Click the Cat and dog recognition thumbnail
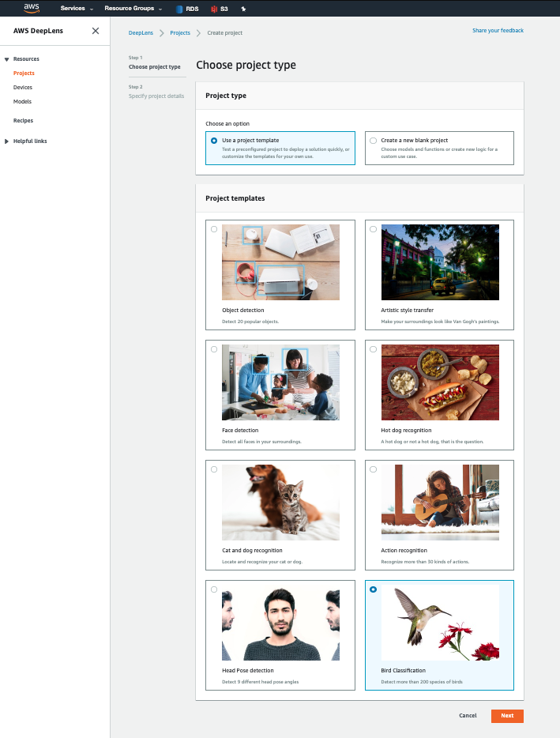This screenshot has height=738, width=560. (x=280, y=502)
